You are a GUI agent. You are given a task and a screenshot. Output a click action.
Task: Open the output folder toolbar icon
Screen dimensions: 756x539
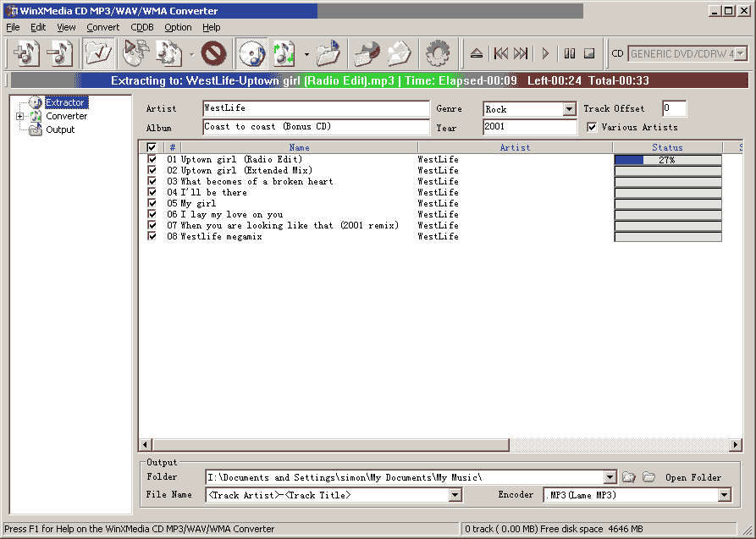point(328,53)
